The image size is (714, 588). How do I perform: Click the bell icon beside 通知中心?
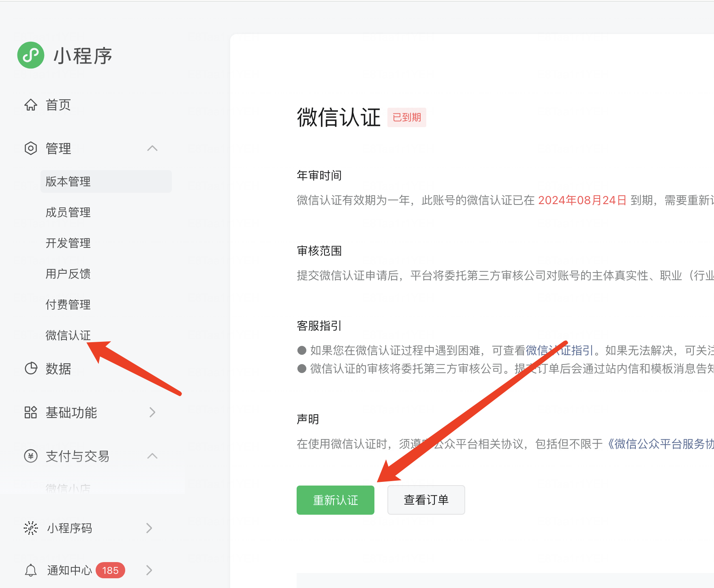coord(31,570)
